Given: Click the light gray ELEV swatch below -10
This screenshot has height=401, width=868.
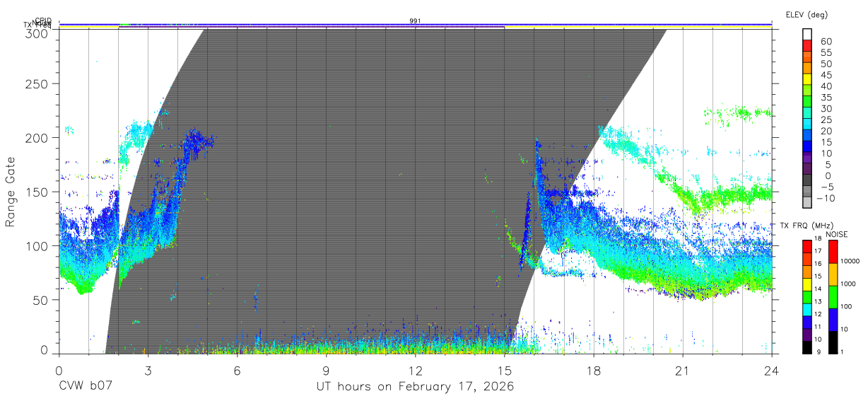Looking at the screenshot, I should [809, 204].
